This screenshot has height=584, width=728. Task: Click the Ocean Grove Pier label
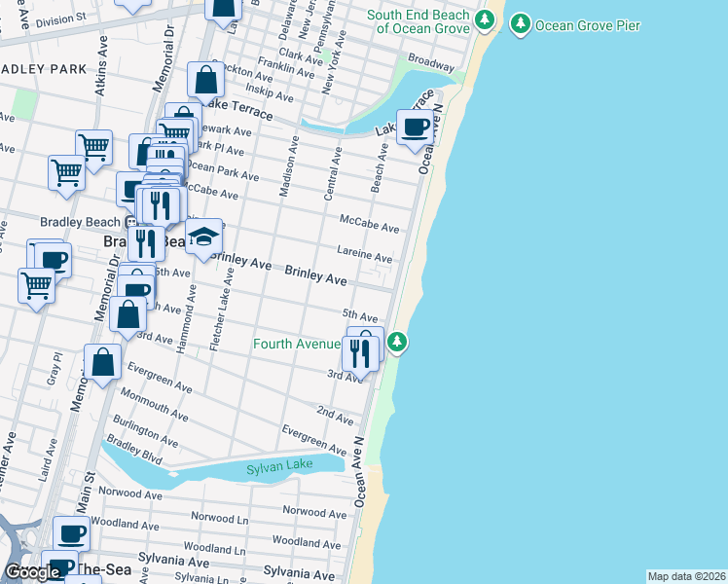[x=587, y=25]
